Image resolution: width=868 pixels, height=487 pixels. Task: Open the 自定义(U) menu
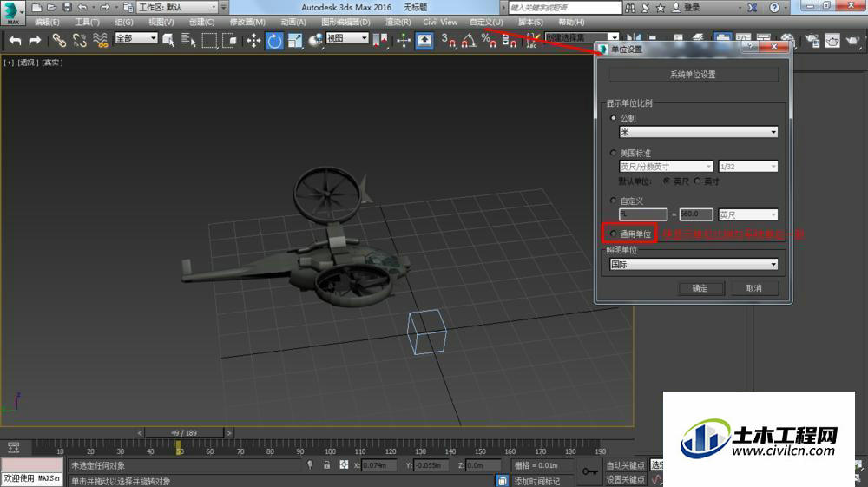point(486,23)
